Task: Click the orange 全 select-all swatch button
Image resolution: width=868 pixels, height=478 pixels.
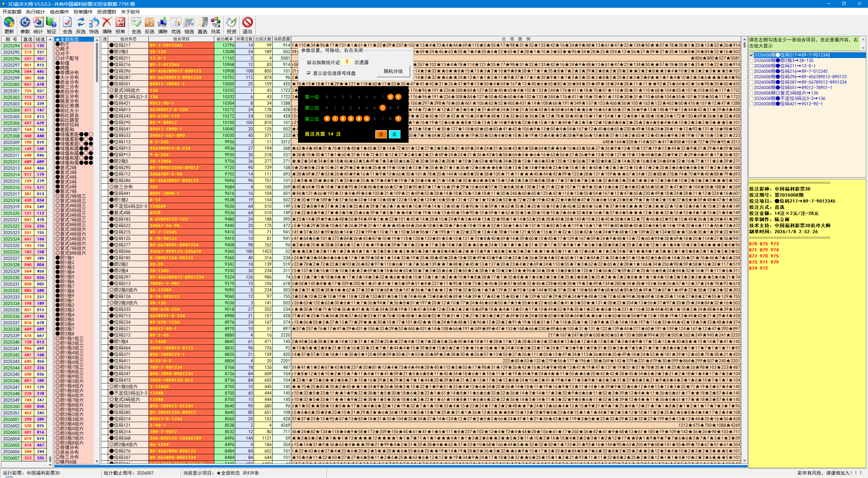Action: click(x=381, y=134)
